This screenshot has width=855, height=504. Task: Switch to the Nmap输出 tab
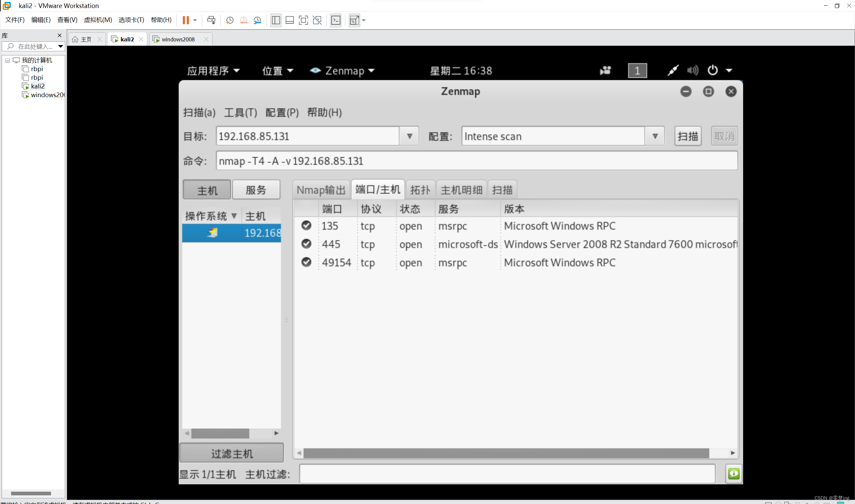tap(321, 190)
